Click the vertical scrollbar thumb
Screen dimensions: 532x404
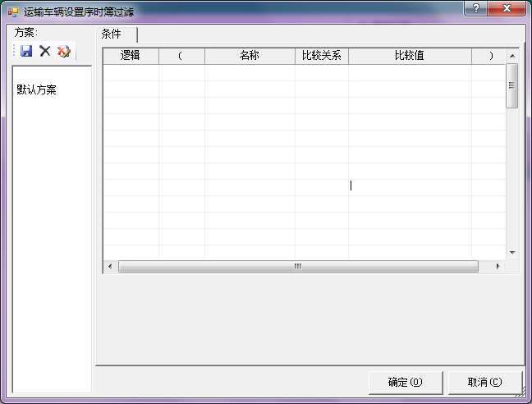coord(512,86)
